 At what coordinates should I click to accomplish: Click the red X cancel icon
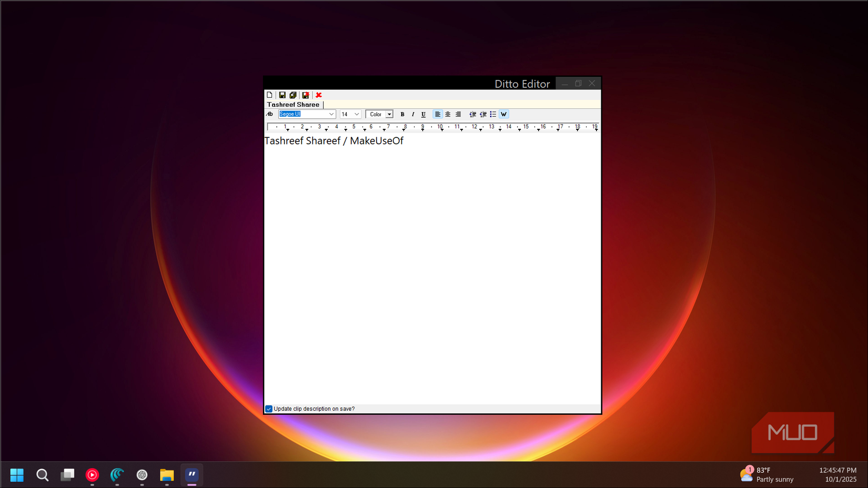point(319,95)
